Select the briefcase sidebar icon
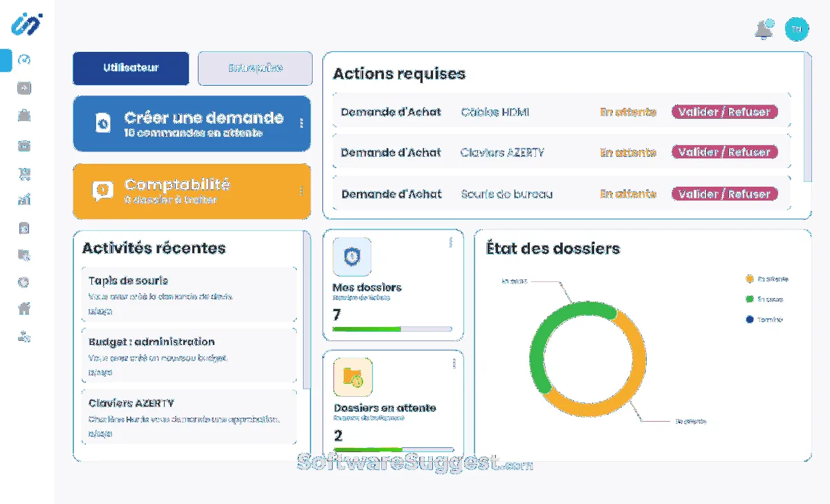 [25, 145]
